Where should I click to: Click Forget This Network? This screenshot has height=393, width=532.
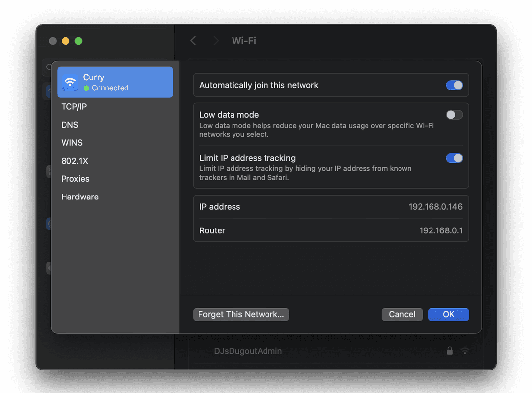tap(241, 314)
